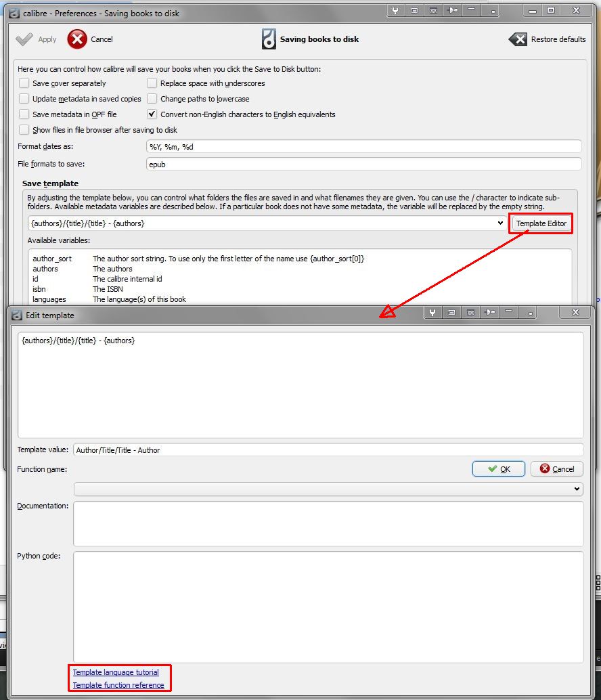Click the horizontal-line icon in Edit template title bar
This screenshot has width=601, height=700.
(x=509, y=313)
